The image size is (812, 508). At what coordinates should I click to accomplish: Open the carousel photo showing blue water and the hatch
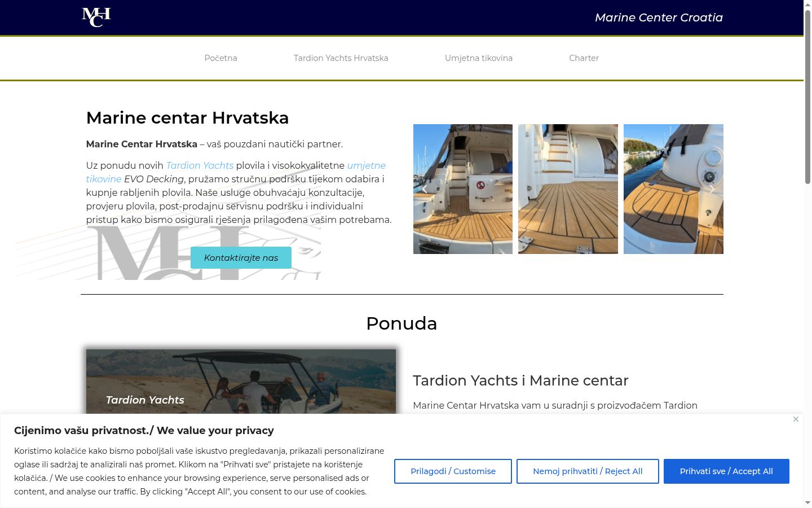tap(673, 189)
